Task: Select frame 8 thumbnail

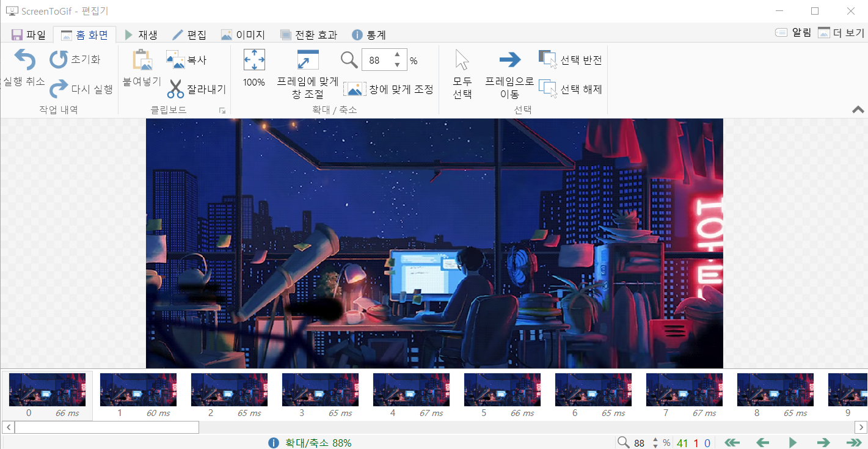Action: point(775,390)
